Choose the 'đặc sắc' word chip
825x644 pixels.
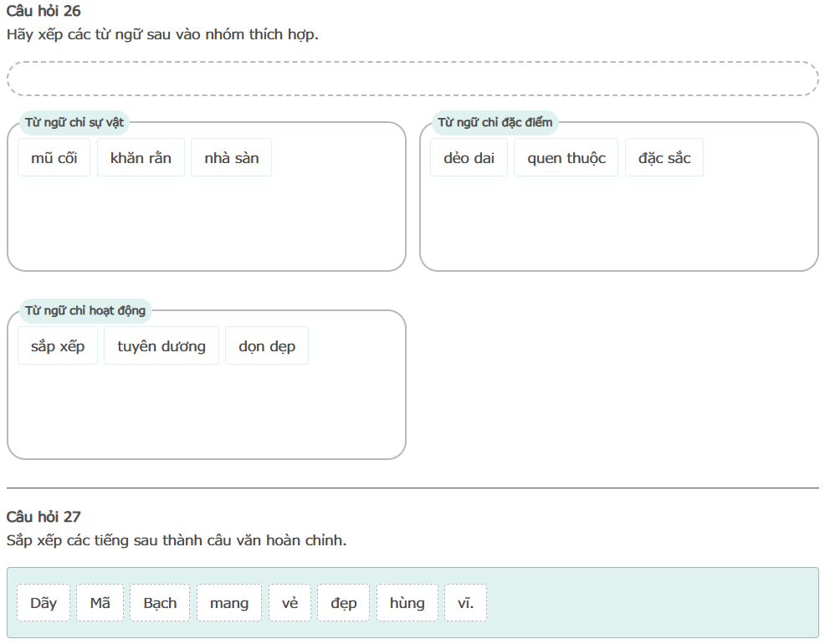[x=664, y=158]
